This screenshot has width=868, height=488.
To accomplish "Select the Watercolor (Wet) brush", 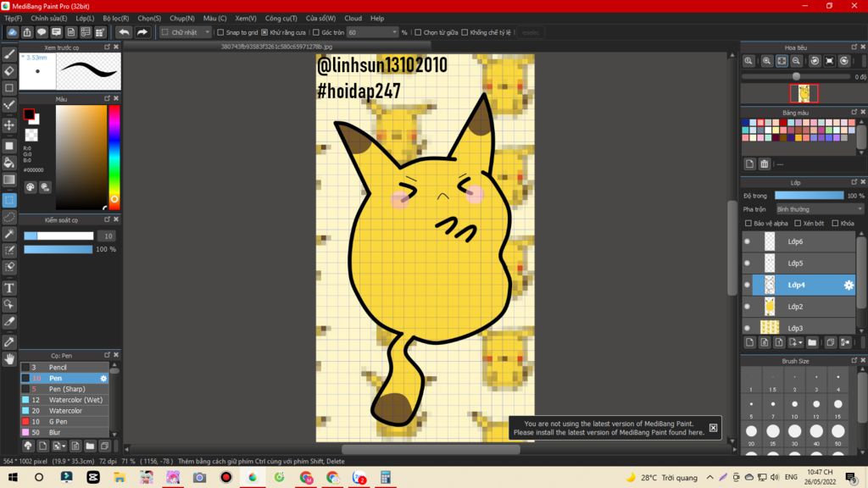I will point(64,400).
